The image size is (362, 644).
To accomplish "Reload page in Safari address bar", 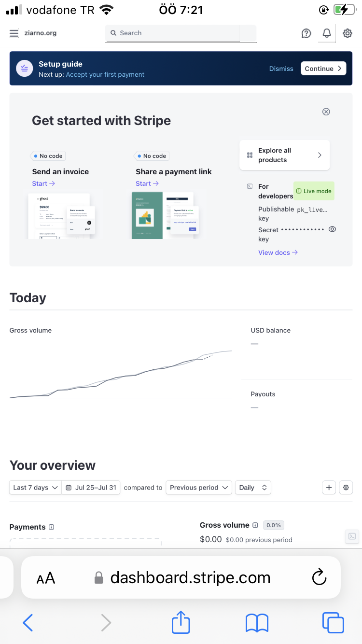I will [319, 577].
